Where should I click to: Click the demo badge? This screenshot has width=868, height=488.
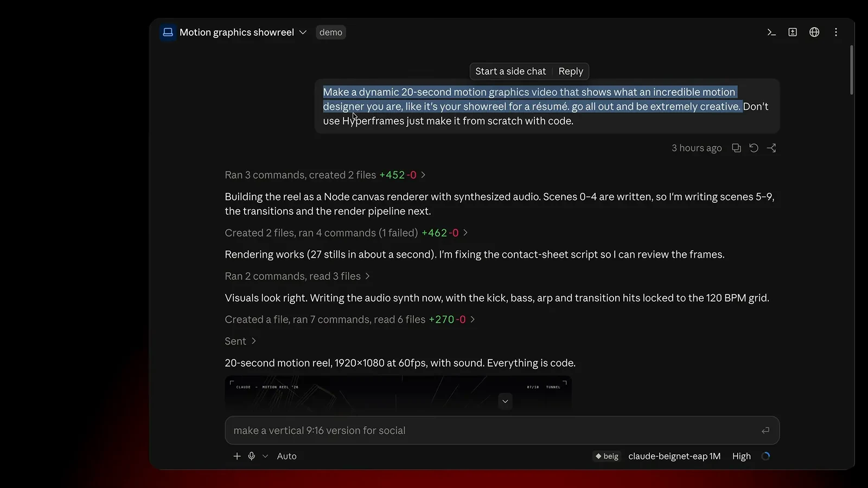pos(331,33)
